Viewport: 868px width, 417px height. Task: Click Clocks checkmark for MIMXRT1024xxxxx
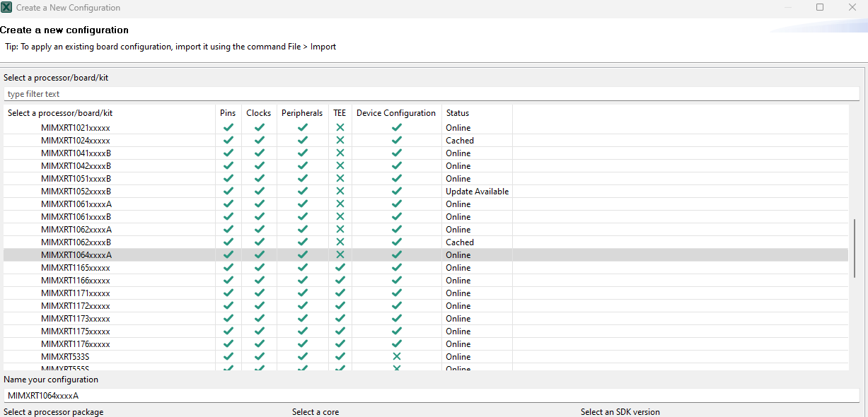[x=259, y=141]
